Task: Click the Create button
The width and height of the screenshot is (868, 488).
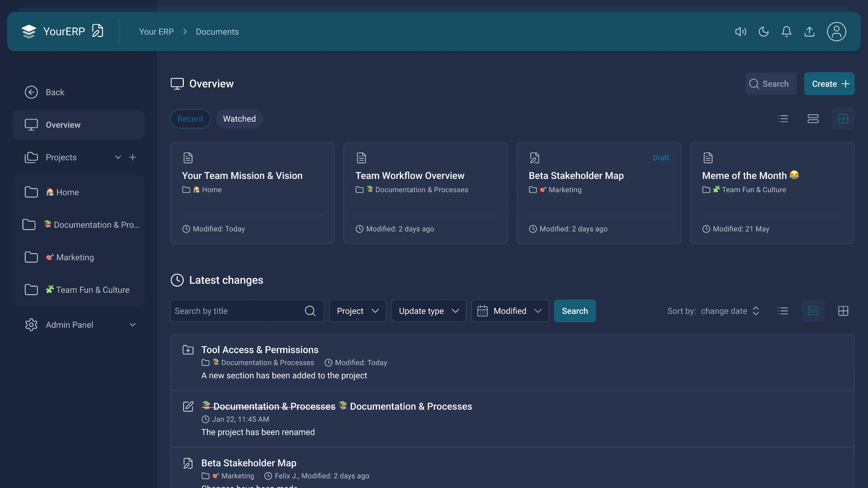Action: (x=829, y=84)
